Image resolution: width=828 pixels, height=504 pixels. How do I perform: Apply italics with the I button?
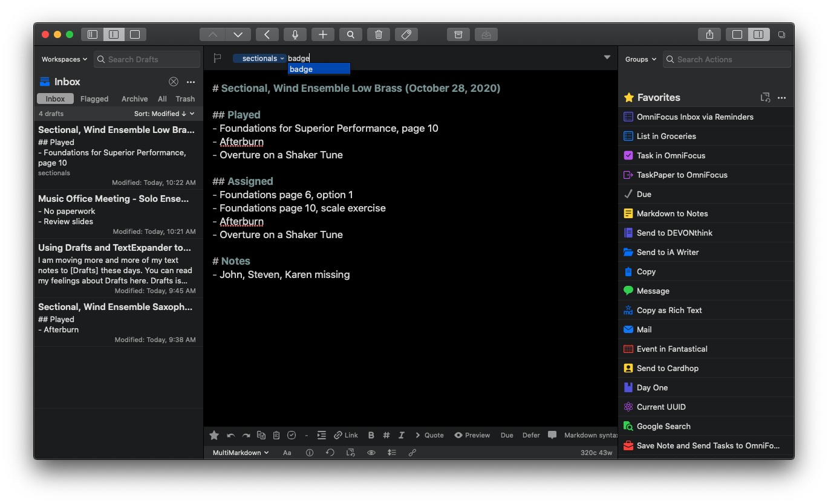coord(402,435)
